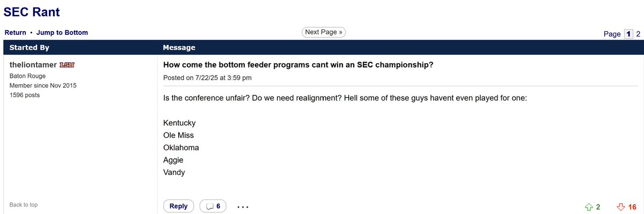
Task: Go to page 2
Action: [x=638, y=34]
